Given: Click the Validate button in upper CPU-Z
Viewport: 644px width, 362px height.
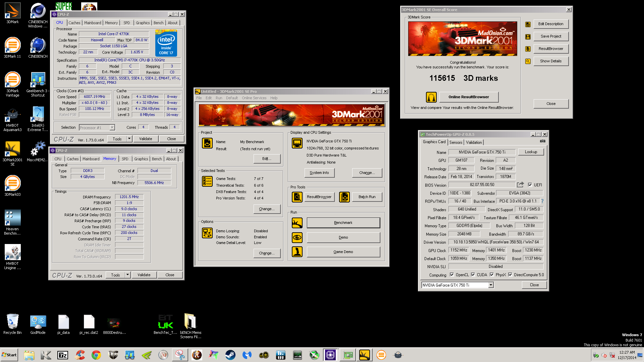Looking at the screenshot, I should coord(146,139).
